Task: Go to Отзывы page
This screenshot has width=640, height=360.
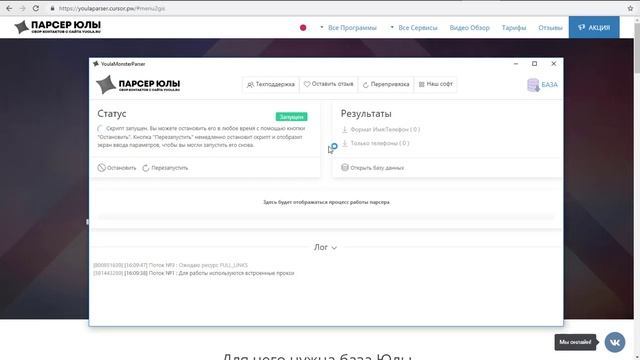Action: point(550,28)
